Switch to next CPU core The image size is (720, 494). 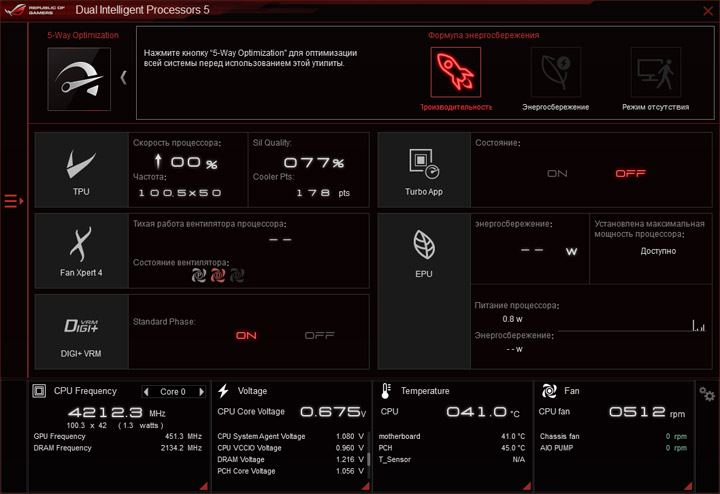coord(201,392)
